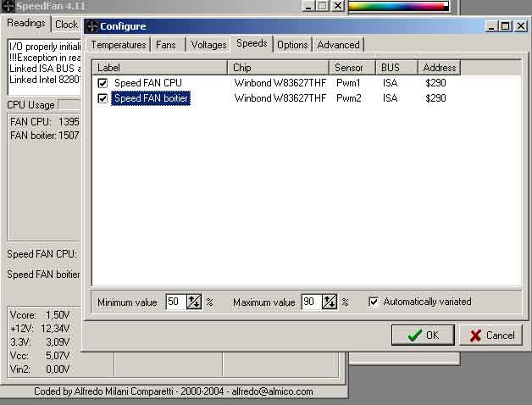Click the Cancel button

pyautogui.click(x=491, y=335)
